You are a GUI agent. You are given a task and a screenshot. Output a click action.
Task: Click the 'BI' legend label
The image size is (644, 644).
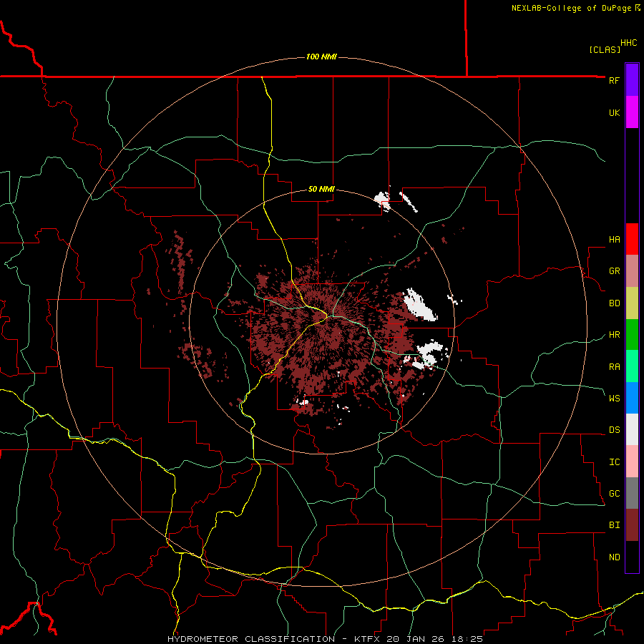[x=614, y=525]
